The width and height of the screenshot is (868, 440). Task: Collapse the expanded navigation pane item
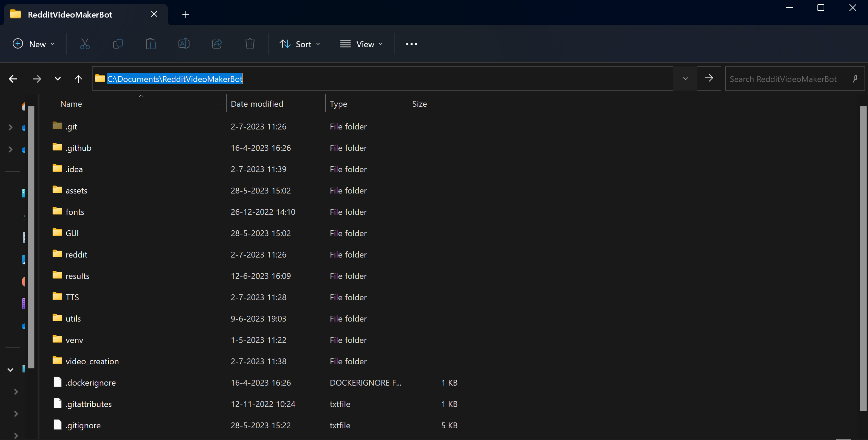[x=10, y=370]
